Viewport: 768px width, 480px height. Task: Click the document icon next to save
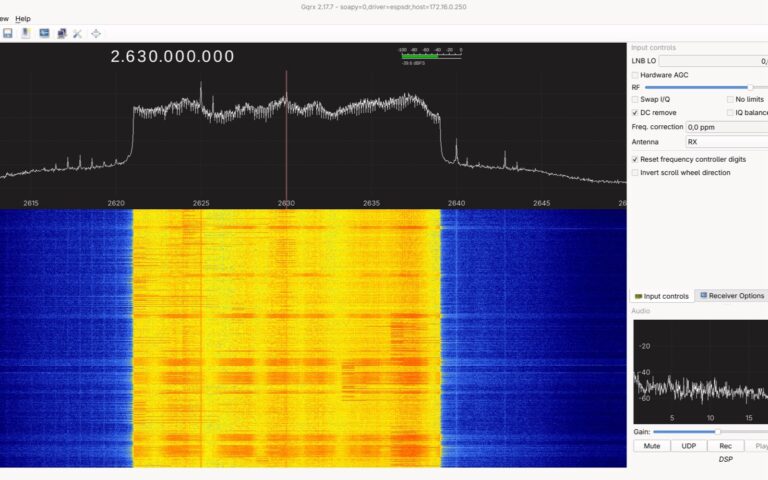[25, 33]
